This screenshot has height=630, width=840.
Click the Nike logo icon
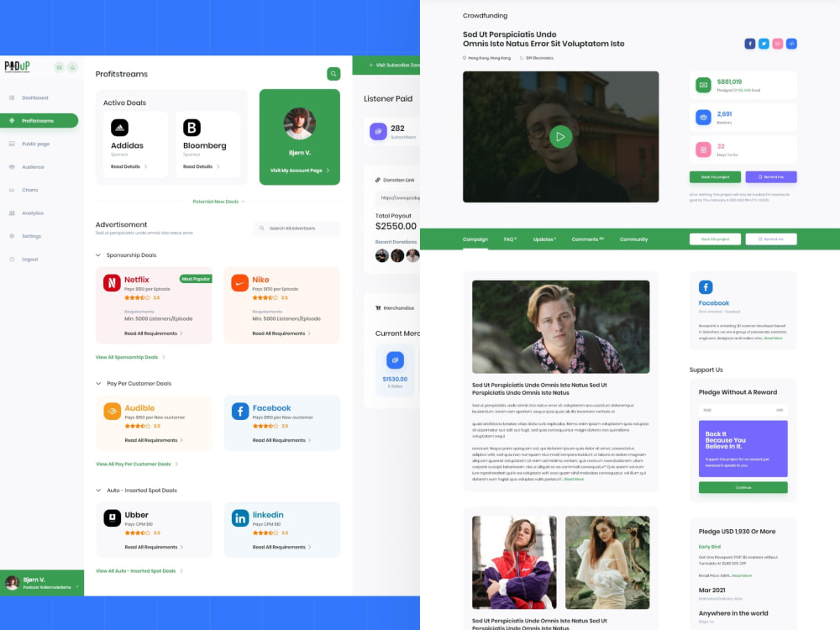point(240,283)
